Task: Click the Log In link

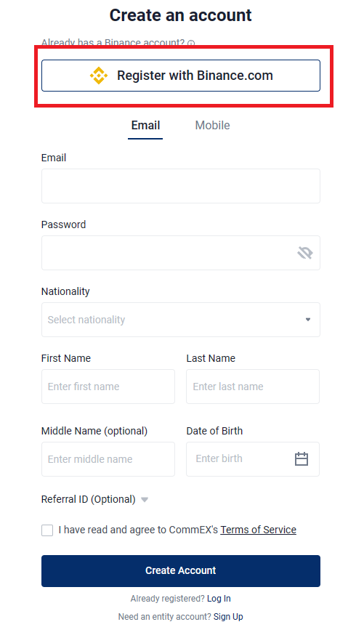Action: tap(219, 599)
